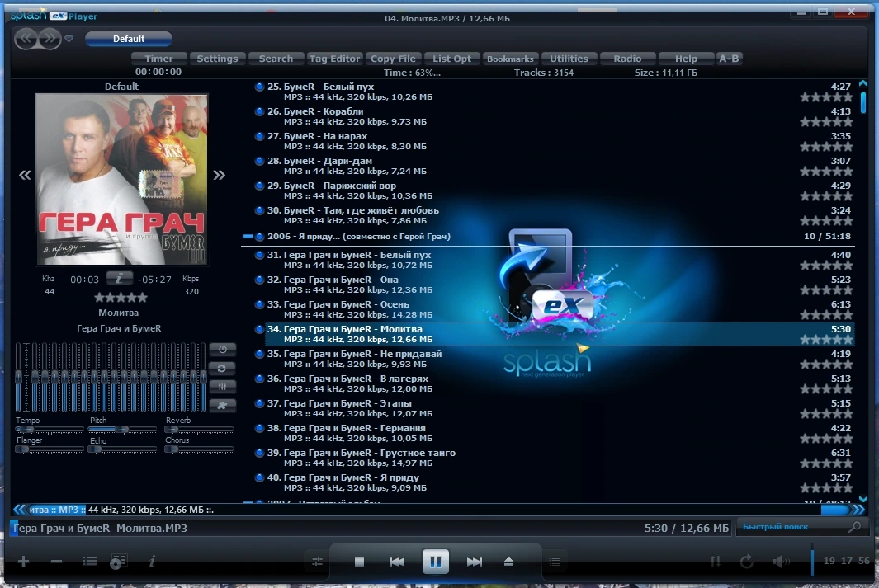The height and width of the screenshot is (588, 879).
Task: Select track 40. Я приду
Action: pyautogui.click(x=553, y=482)
